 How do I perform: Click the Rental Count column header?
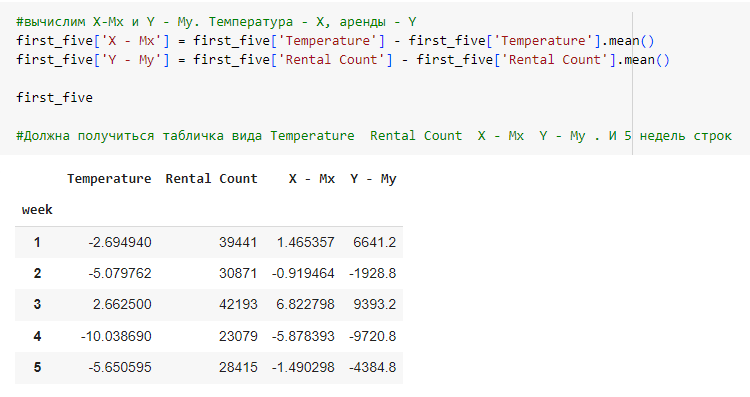[211, 178]
